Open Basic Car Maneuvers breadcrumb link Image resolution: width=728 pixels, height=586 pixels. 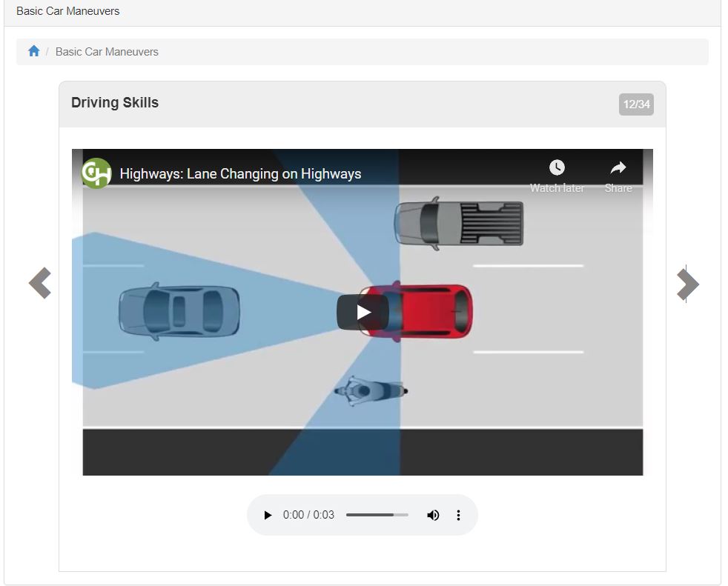click(107, 52)
